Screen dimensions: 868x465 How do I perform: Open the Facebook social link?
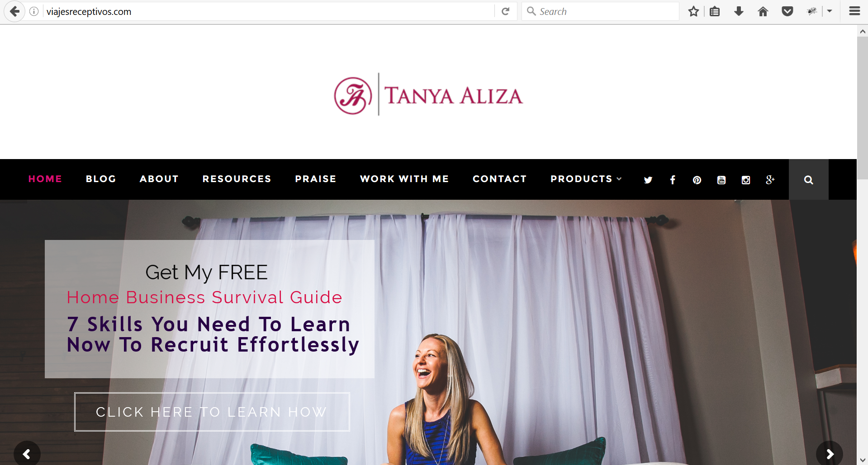click(673, 180)
